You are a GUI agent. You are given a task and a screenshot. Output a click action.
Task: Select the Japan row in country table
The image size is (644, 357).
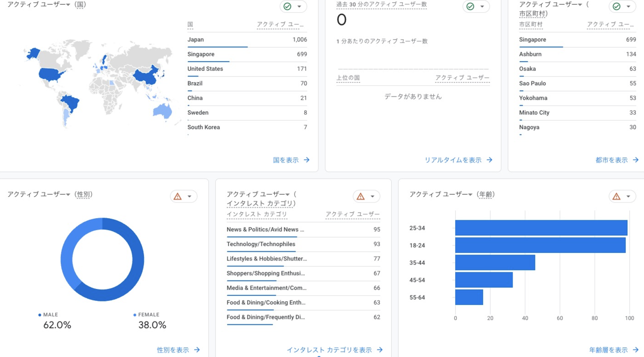coord(247,40)
